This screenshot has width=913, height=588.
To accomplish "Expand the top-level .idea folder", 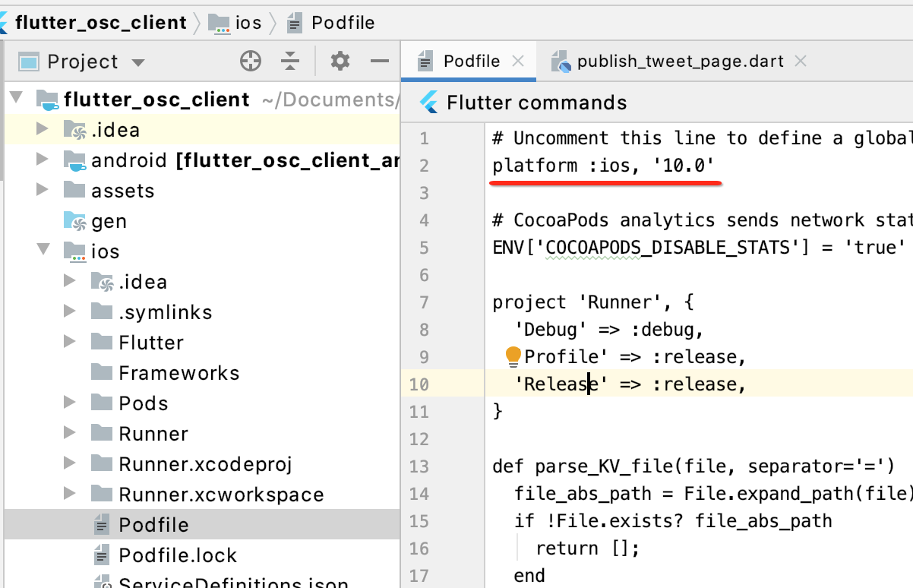I will click(43, 129).
